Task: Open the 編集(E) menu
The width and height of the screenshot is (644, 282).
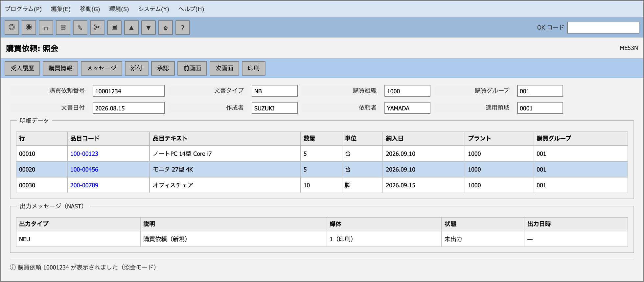Action: [x=61, y=9]
